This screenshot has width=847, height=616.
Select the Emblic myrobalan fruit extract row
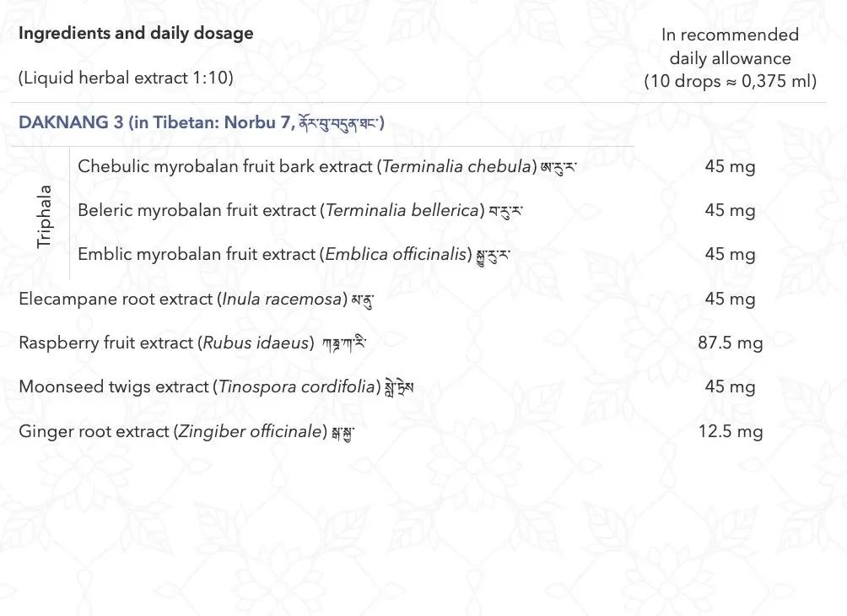293,254
